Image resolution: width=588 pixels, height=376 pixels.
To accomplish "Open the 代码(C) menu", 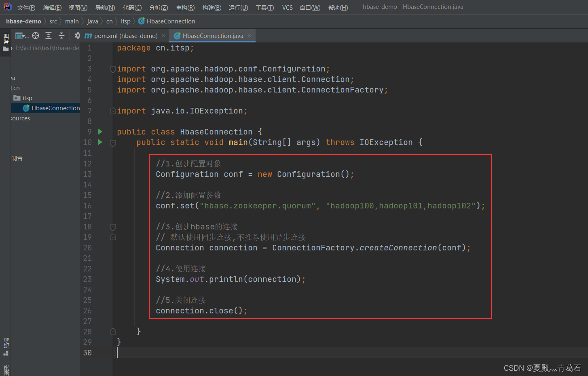I will tap(132, 8).
